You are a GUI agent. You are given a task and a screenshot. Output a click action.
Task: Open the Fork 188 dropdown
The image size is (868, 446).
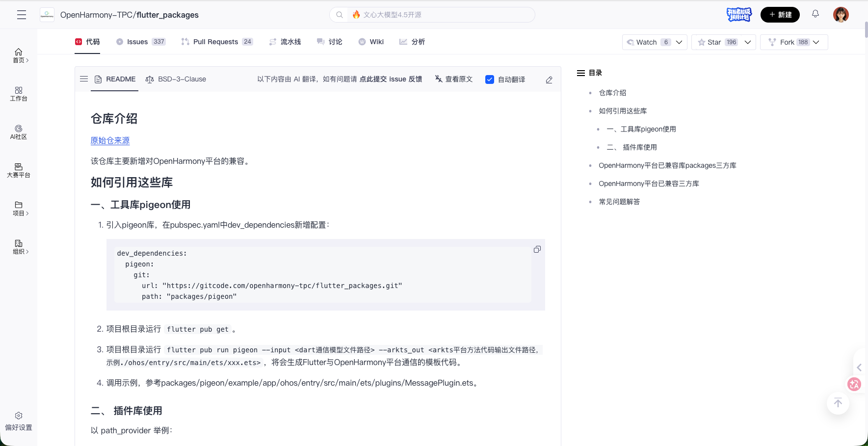[x=816, y=42]
